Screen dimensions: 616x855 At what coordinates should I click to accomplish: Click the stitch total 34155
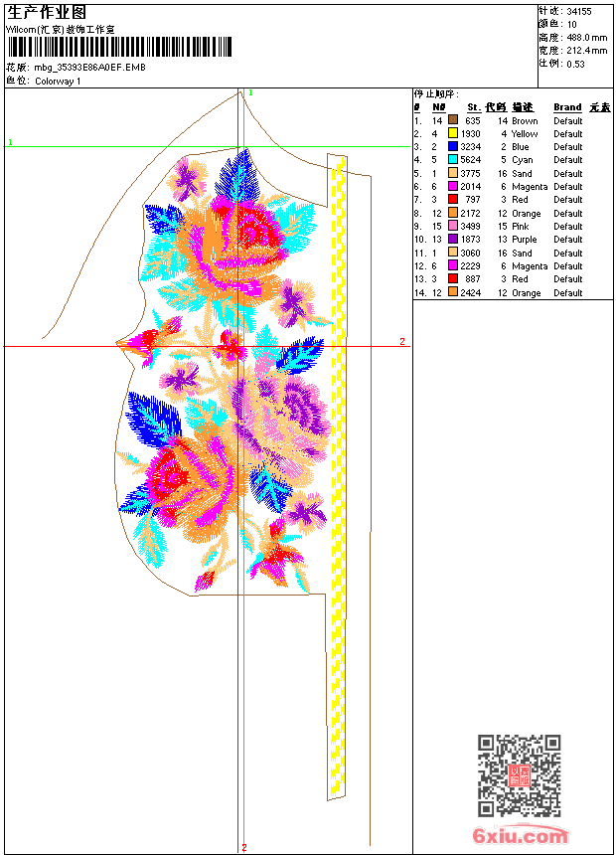tap(579, 11)
